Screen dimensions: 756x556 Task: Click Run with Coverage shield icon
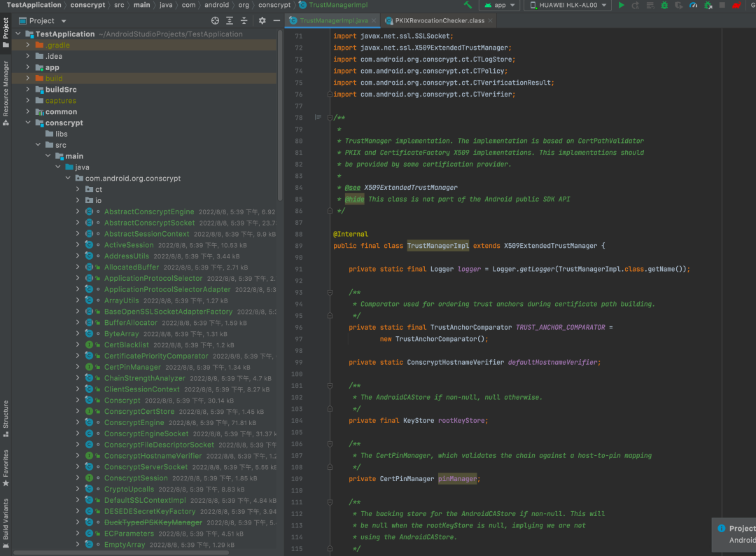tap(679, 6)
